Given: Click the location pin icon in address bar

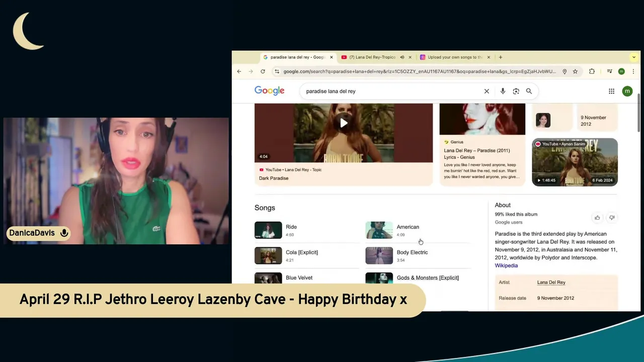Looking at the screenshot, I should point(565,71).
